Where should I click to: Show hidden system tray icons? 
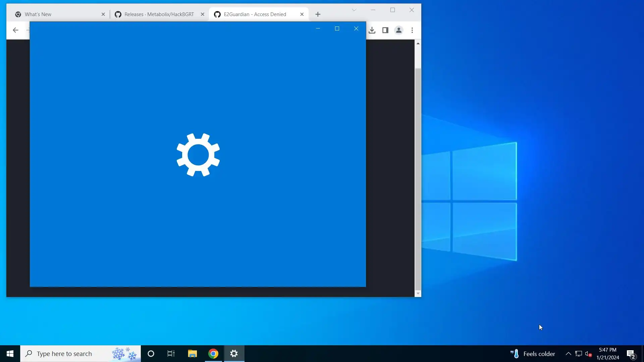click(x=568, y=354)
